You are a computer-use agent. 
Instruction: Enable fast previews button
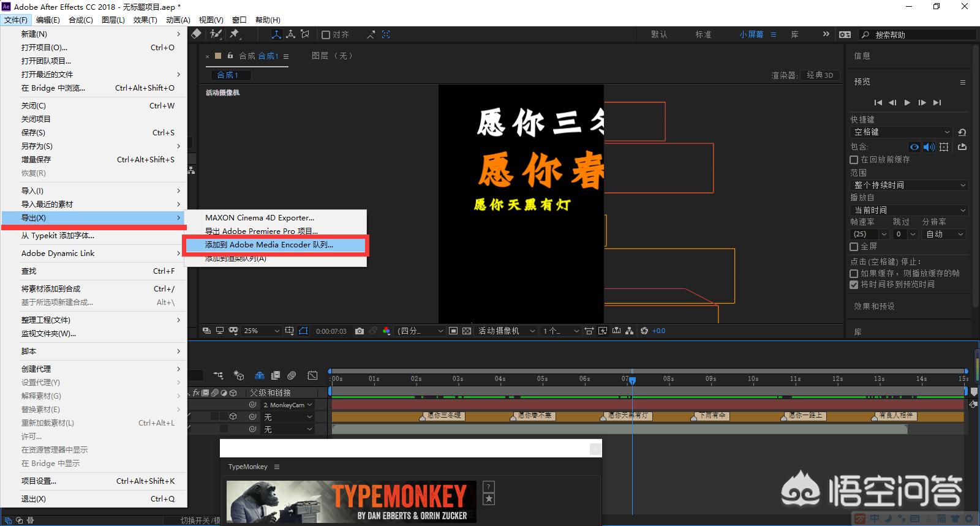[x=603, y=331]
